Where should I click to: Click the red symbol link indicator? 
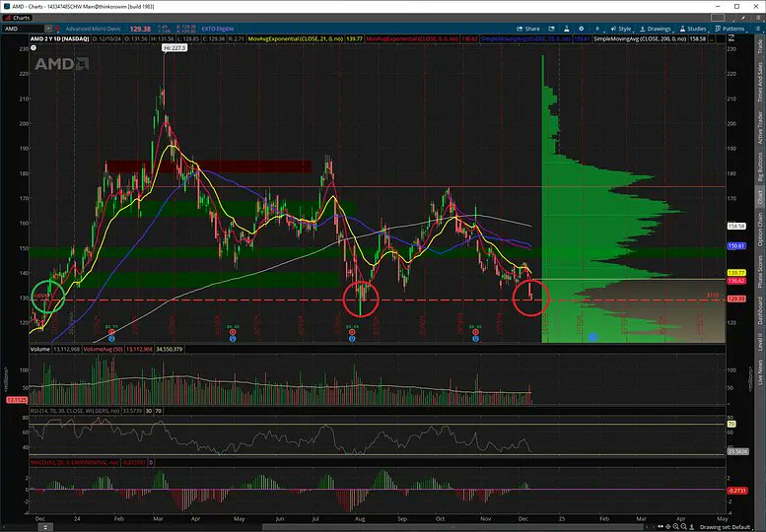[57, 29]
